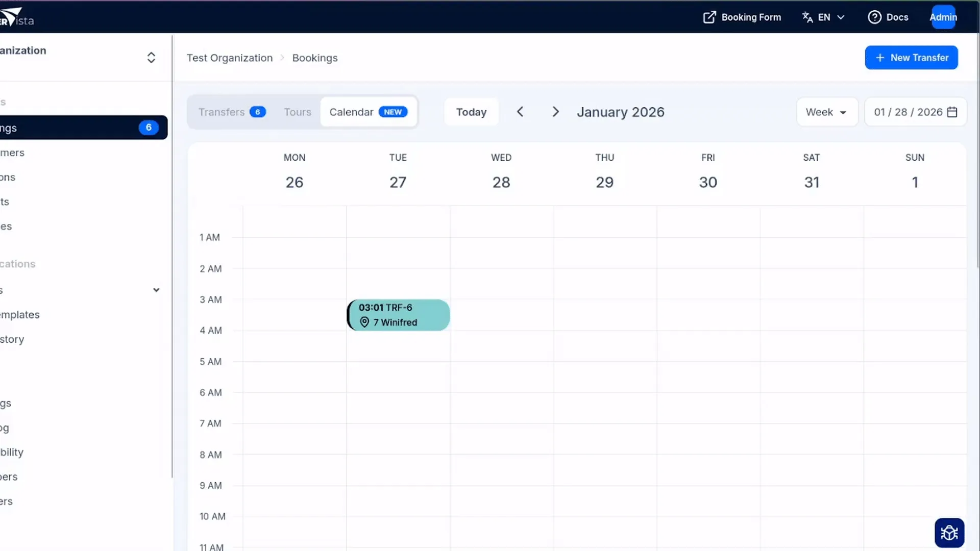Switch to the Tours tab
Viewport: 980px width, 551px height.
coord(297,112)
